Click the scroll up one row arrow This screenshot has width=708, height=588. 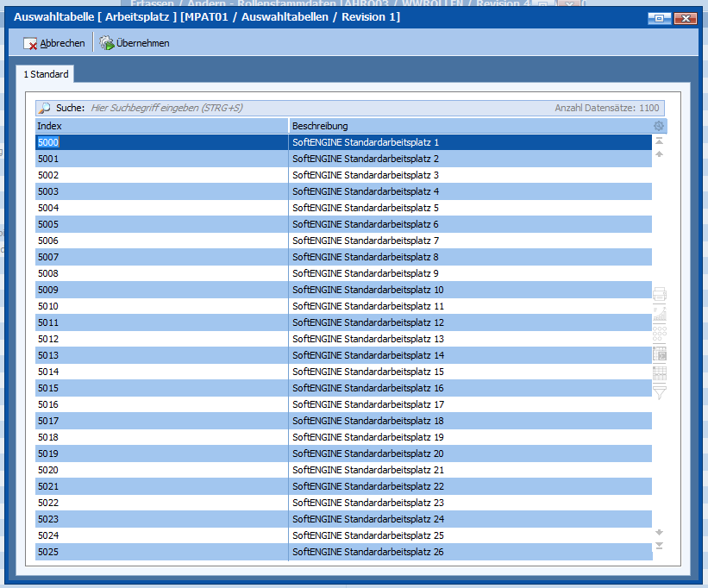[659, 154]
